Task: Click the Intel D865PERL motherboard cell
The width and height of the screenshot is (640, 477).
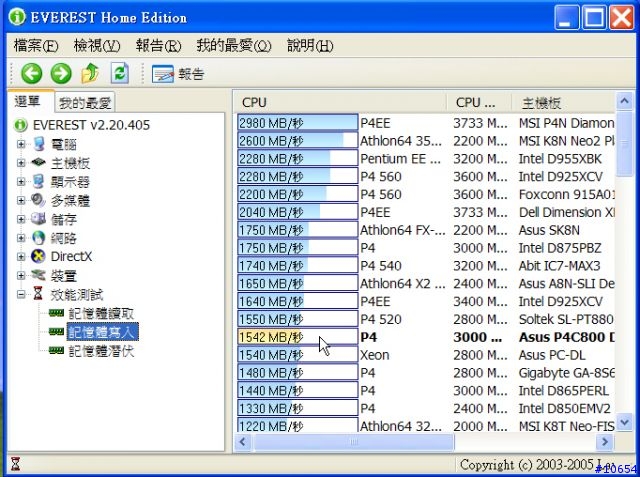Action: click(563, 390)
